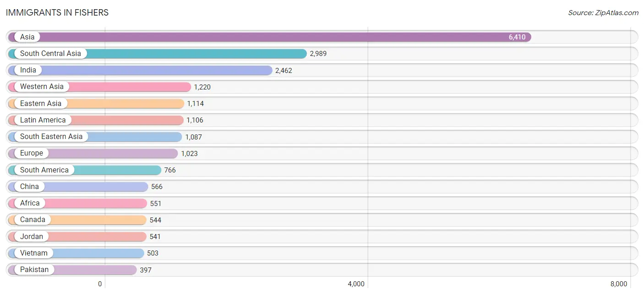This screenshot has height=295, width=644.
Task: Click the 541 value next to Jordan
Action: tap(155, 237)
